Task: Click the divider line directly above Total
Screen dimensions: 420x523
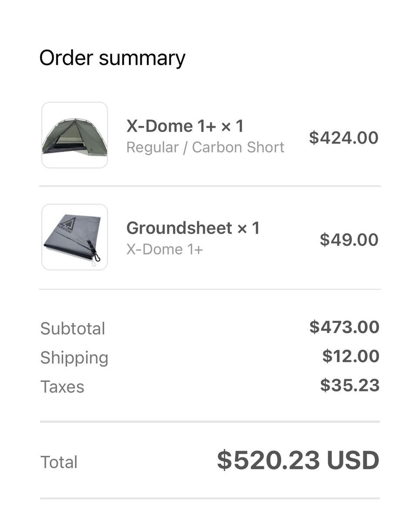Action: [210, 421]
